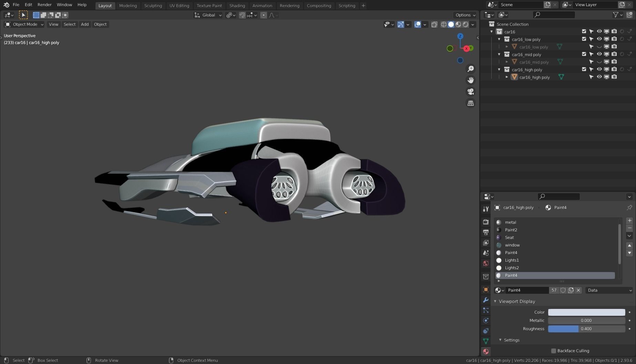Switch to material preview shading

tap(458, 24)
